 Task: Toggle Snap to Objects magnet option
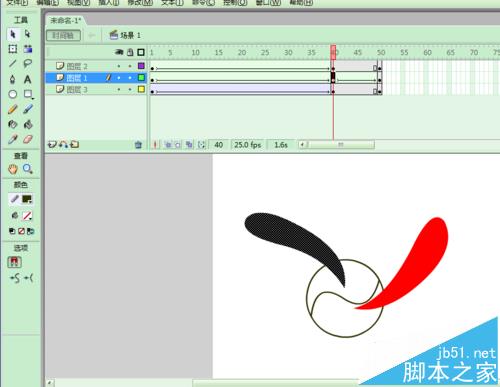(14, 262)
